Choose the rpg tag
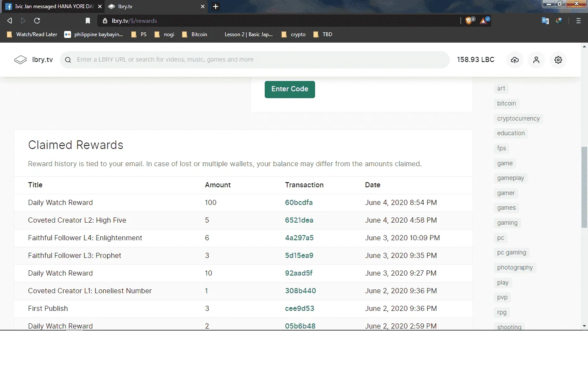This screenshot has width=588, height=366. (502, 312)
